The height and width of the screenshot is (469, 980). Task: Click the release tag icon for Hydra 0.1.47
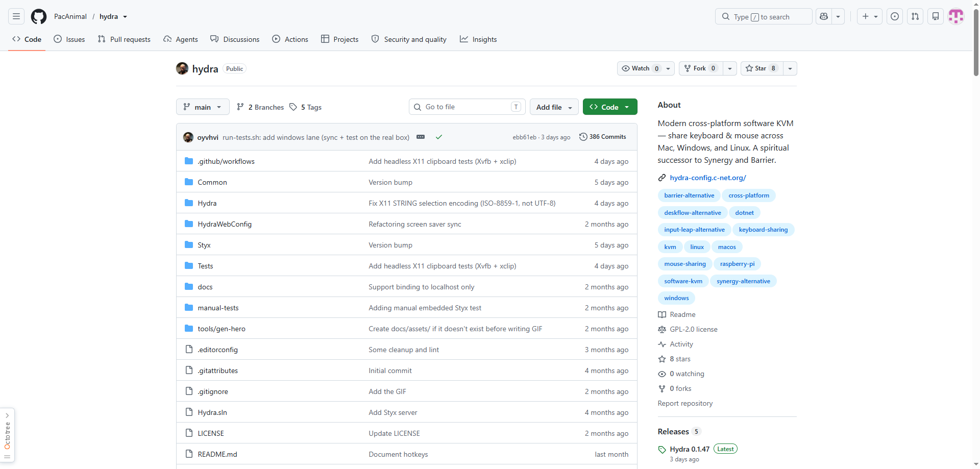662,450
